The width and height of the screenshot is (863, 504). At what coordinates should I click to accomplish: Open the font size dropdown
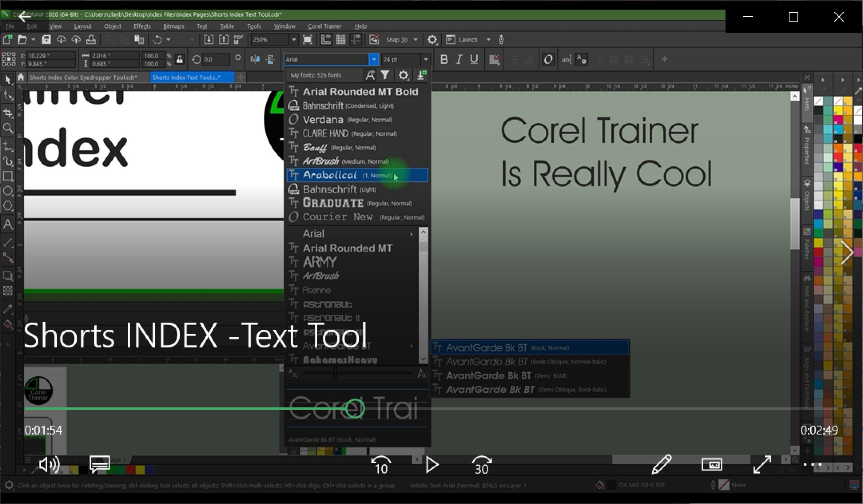[x=426, y=60]
